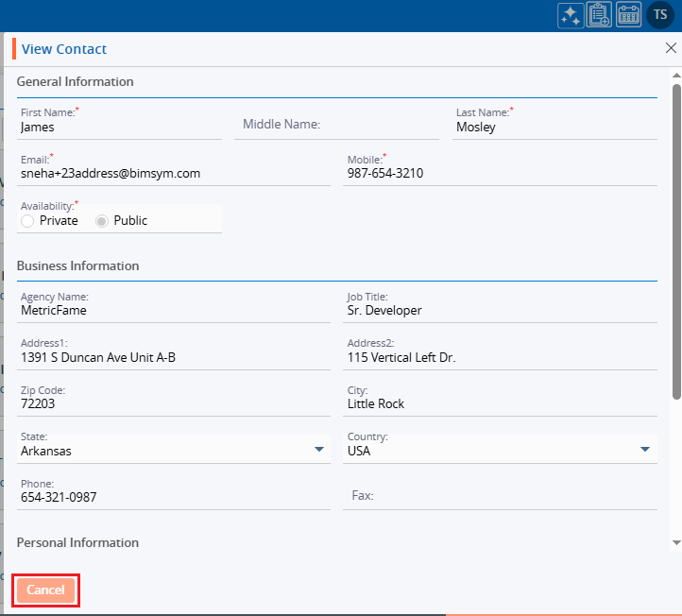
Task: Click the Zip Code field with 72203
Action: point(174,403)
